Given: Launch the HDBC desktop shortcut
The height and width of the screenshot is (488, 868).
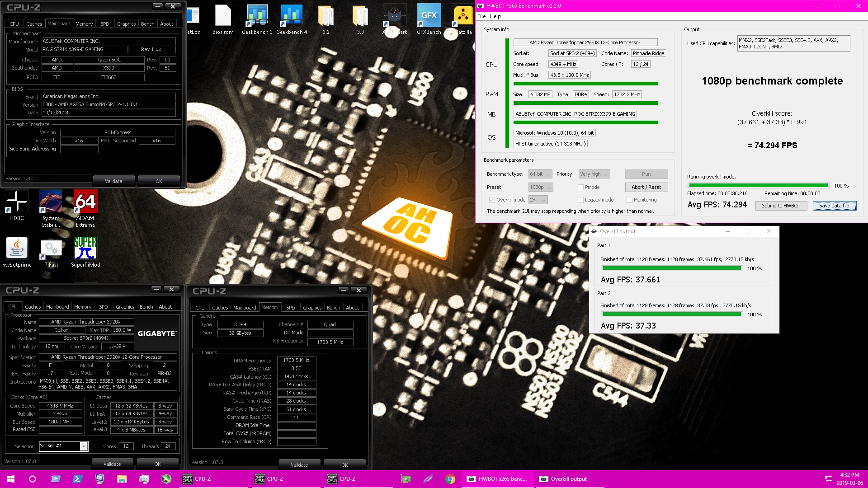Looking at the screenshot, I should point(17,206).
